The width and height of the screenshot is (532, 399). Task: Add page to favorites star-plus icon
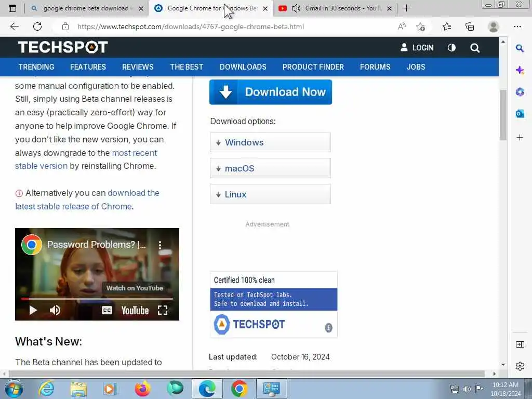[421, 26]
